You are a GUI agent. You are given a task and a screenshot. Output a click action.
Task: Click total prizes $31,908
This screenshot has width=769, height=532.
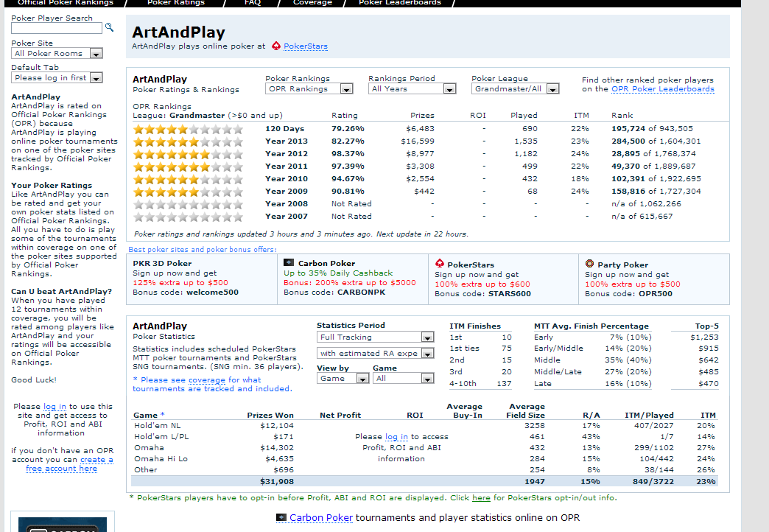tap(277, 481)
